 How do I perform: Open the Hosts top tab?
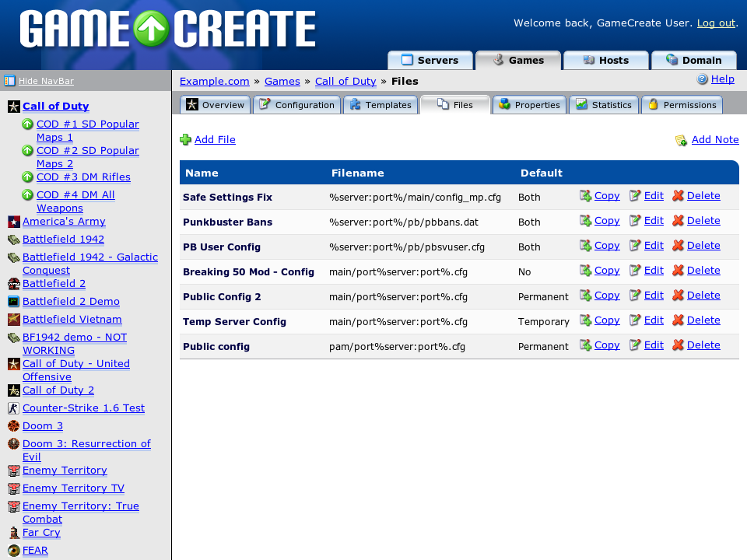point(606,61)
